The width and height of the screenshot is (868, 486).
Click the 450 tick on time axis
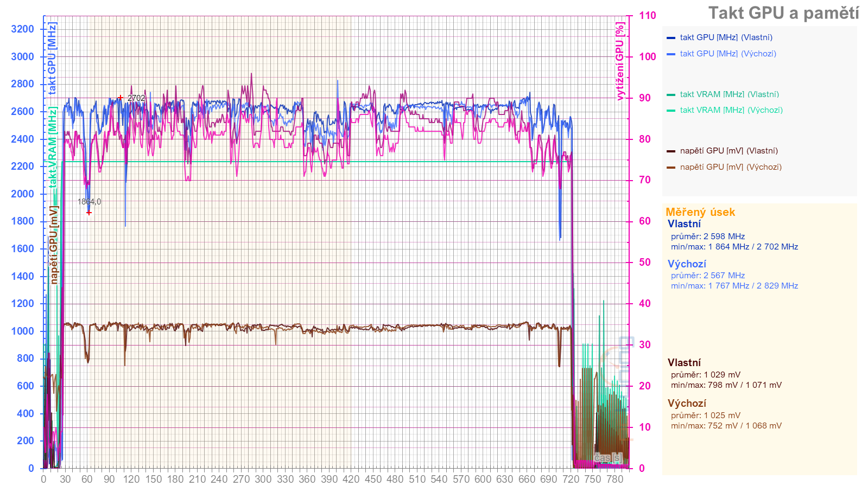373,479
